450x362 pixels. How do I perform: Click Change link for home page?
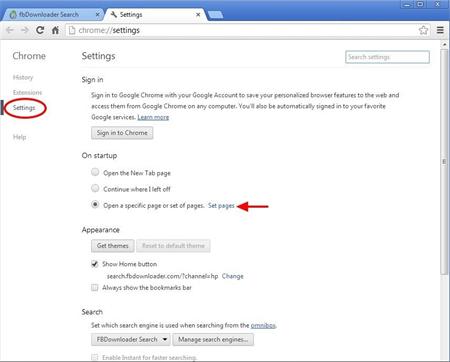(233, 276)
